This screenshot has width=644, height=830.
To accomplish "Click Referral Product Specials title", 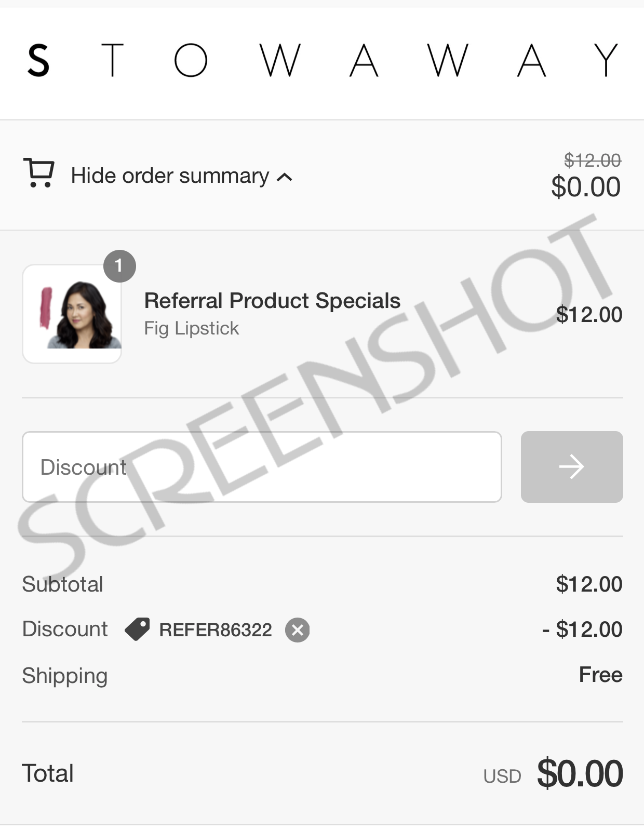I will (272, 301).
